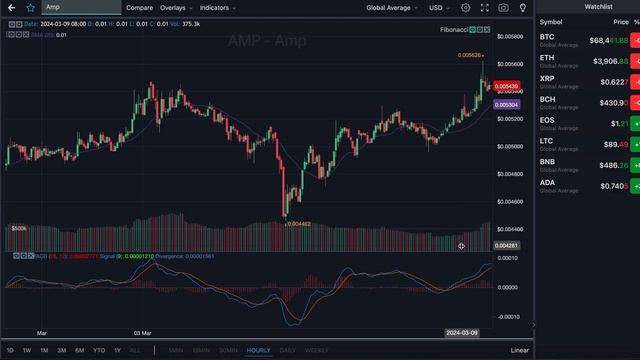Select the 3M time range
This screenshot has width=640, height=360.
62,350
